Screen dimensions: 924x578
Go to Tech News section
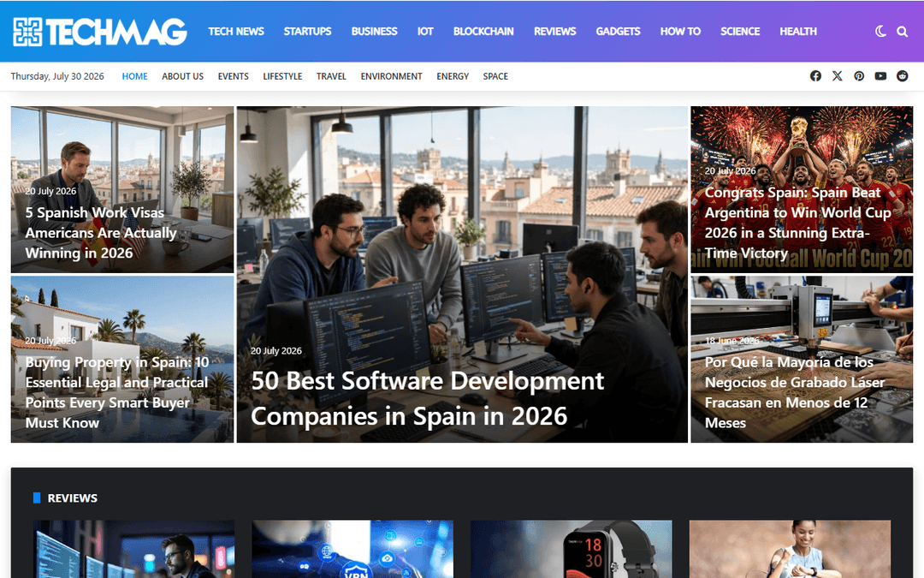(x=236, y=32)
